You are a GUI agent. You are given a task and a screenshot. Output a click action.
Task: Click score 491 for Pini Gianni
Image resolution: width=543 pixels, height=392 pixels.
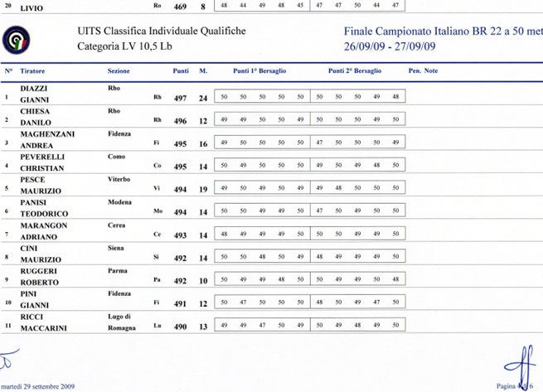click(180, 304)
